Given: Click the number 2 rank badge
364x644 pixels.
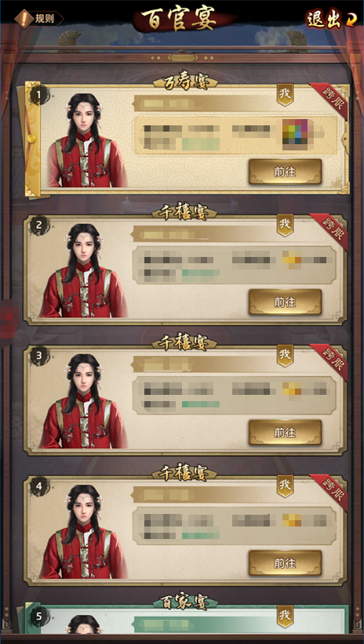Looking at the screenshot, I should (x=39, y=225).
